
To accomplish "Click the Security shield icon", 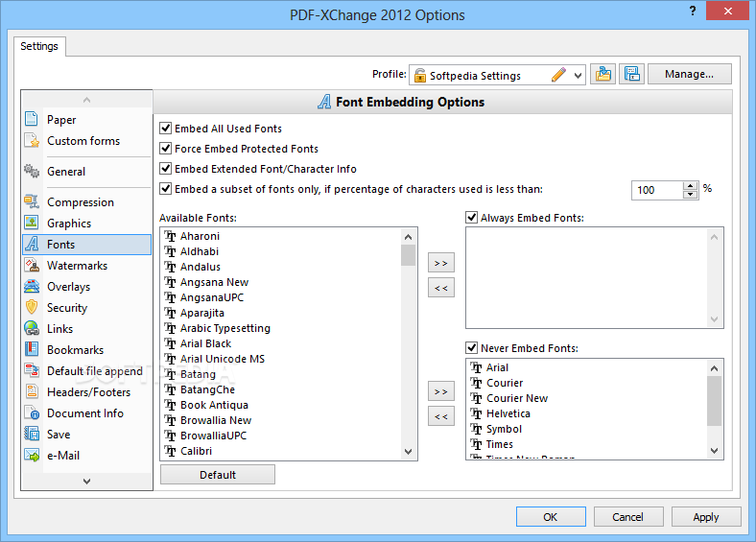I will point(32,307).
